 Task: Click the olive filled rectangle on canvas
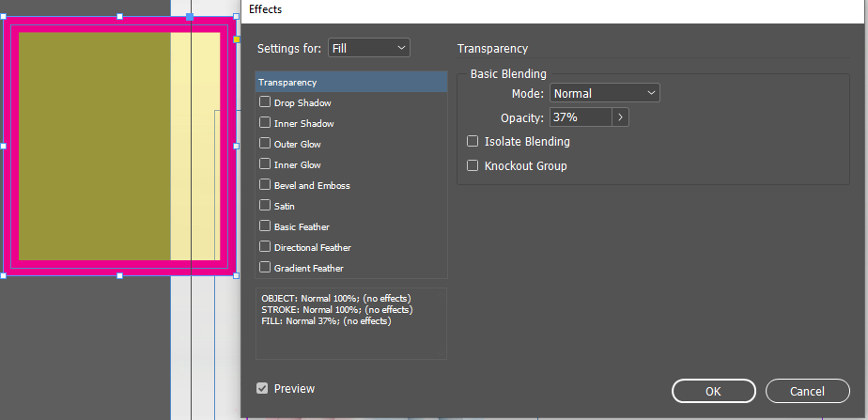pos(94,146)
